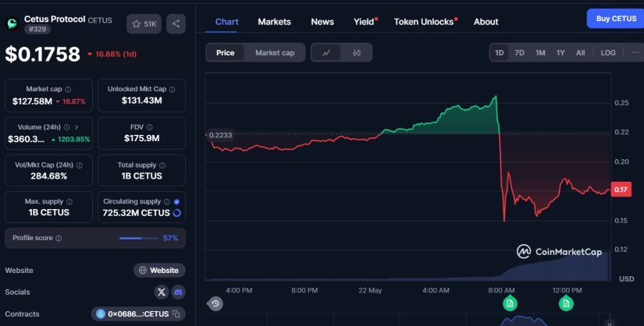Click circulating supply progress ring
The height and width of the screenshot is (326, 644).
coord(177,213)
